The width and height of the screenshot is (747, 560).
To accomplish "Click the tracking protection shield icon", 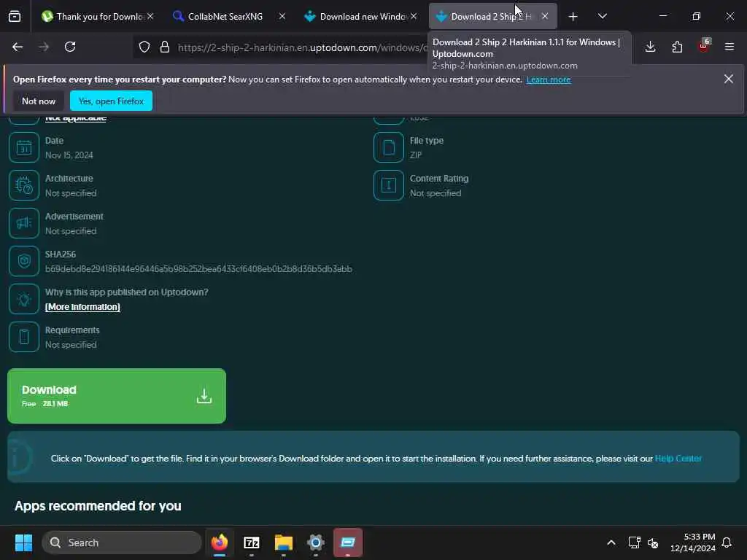I will tap(144, 47).
